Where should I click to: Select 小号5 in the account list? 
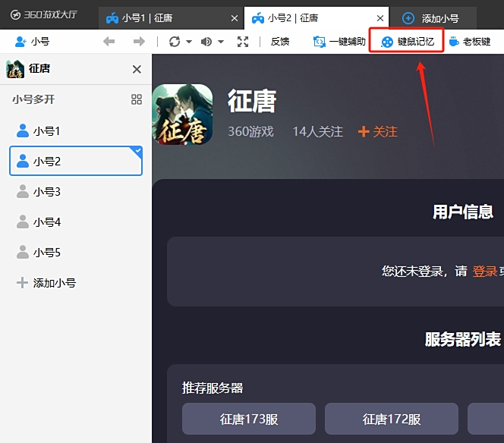[x=47, y=253]
